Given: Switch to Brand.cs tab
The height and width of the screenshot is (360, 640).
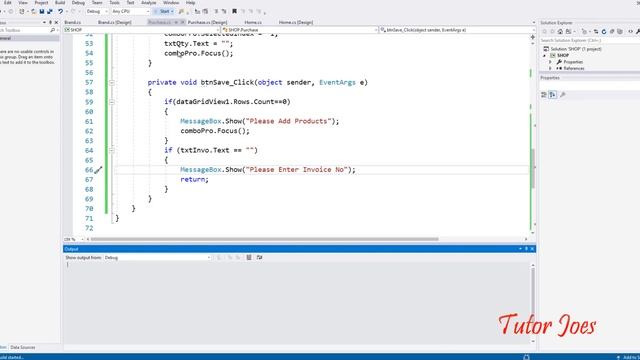Looking at the screenshot, I should click(73, 22).
